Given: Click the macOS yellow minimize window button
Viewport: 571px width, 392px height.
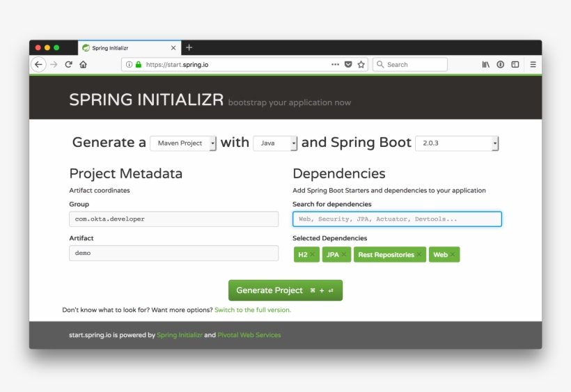Looking at the screenshot, I should tap(47, 47).
